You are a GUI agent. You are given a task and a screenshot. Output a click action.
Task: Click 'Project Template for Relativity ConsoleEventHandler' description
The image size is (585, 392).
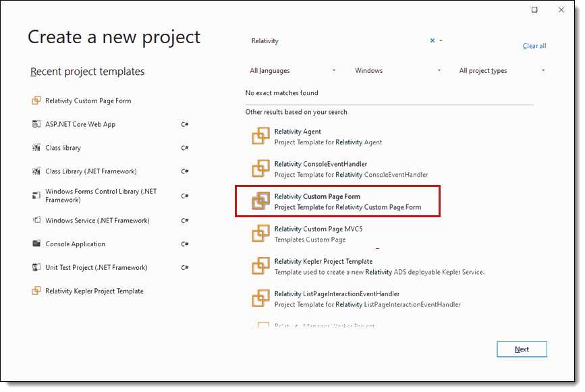(351, 175)
